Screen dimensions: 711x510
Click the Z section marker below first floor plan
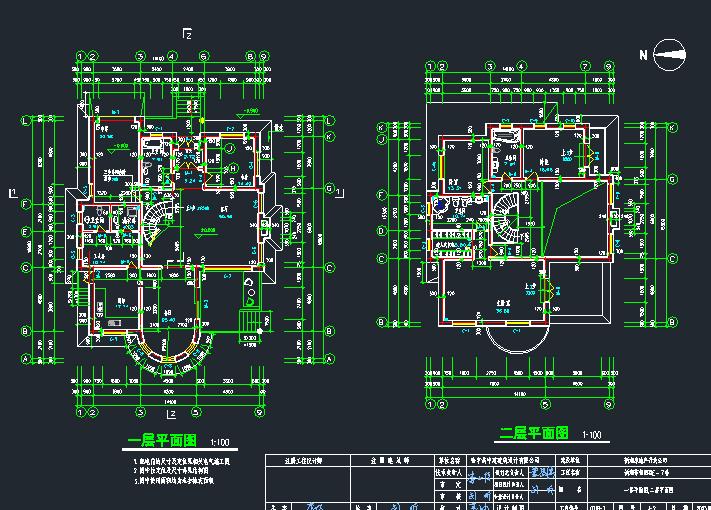click(x=171, y=413)
